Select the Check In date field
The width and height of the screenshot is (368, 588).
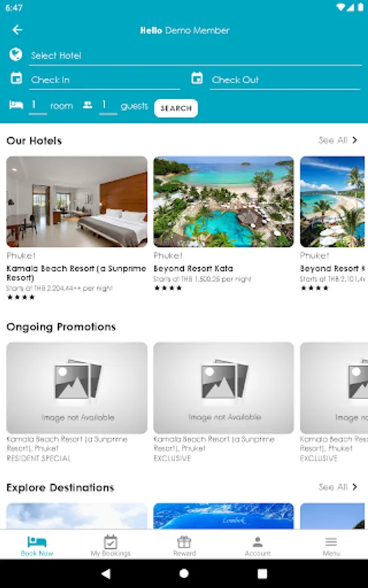pos(105,80)
